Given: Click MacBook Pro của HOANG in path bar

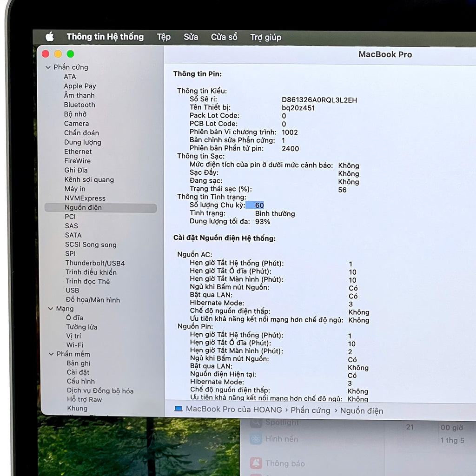Looking at the screenshot, I should click(234, 409).
